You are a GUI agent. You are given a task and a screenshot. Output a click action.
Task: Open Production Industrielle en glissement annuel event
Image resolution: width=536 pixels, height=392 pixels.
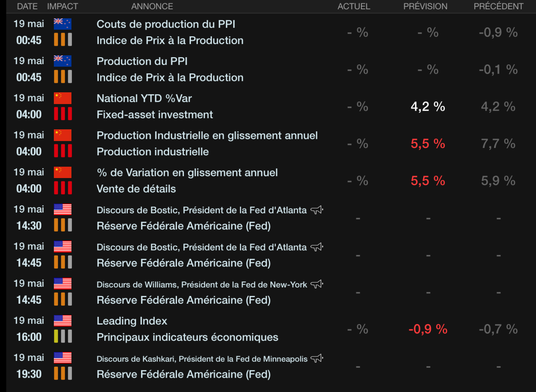(207, 136)
